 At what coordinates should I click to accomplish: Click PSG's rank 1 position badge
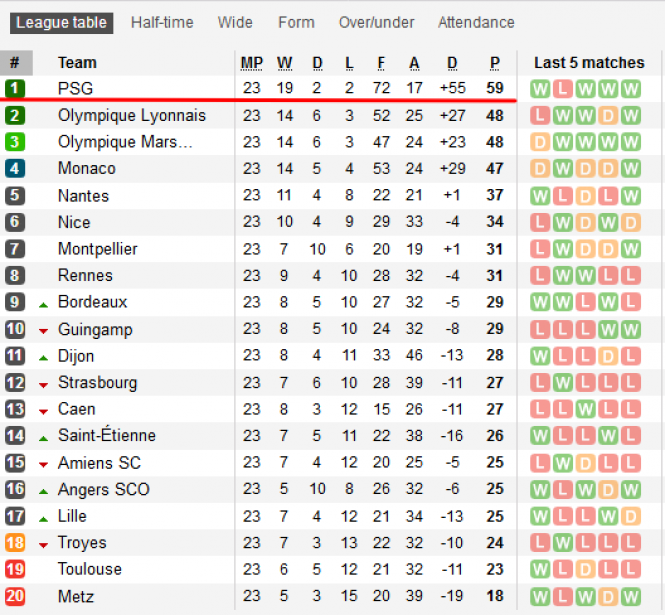tap(15, 89)
